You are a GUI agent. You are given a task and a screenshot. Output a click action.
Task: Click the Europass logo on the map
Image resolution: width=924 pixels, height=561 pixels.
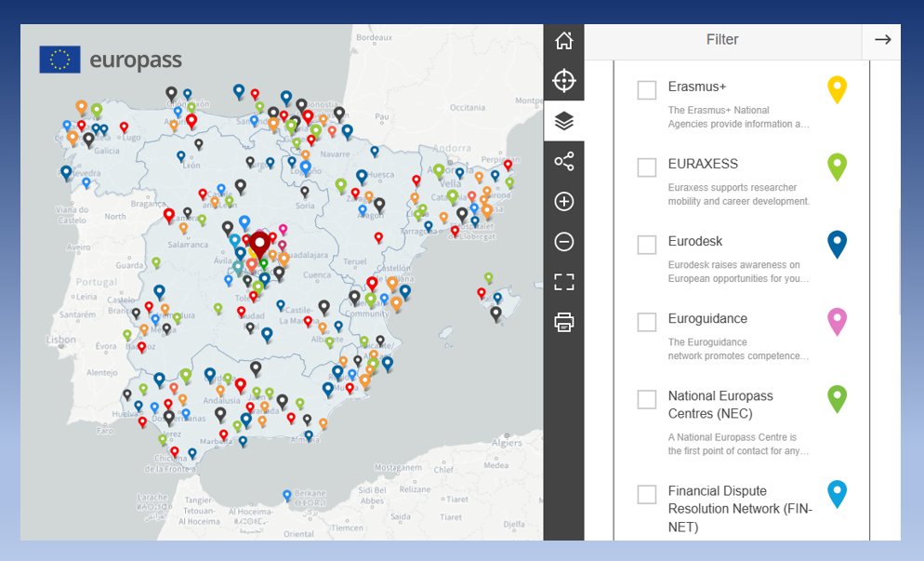pyautogui.click(x=111, y=60)
